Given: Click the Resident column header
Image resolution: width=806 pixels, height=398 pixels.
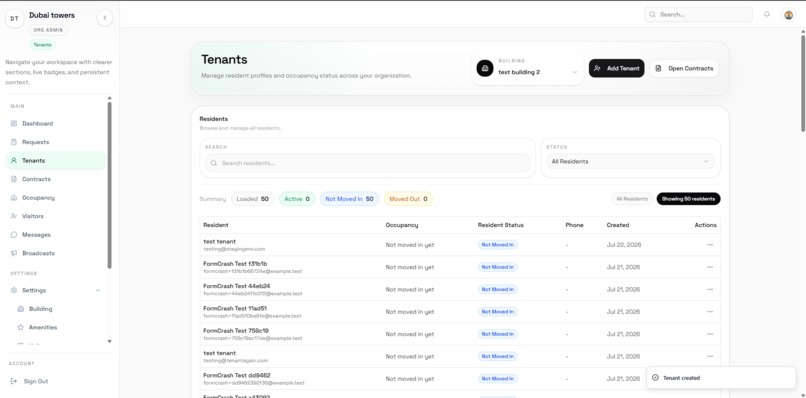Looking at the screenshot, I should click(216, 225).
